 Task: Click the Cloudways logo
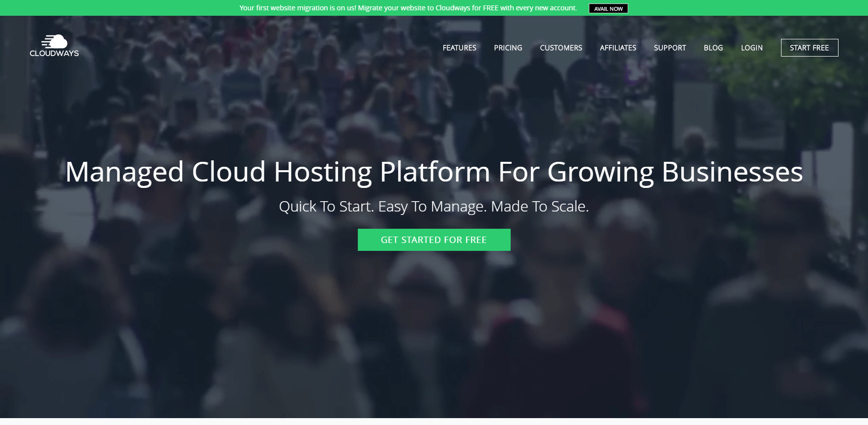(x=54, y=46)
